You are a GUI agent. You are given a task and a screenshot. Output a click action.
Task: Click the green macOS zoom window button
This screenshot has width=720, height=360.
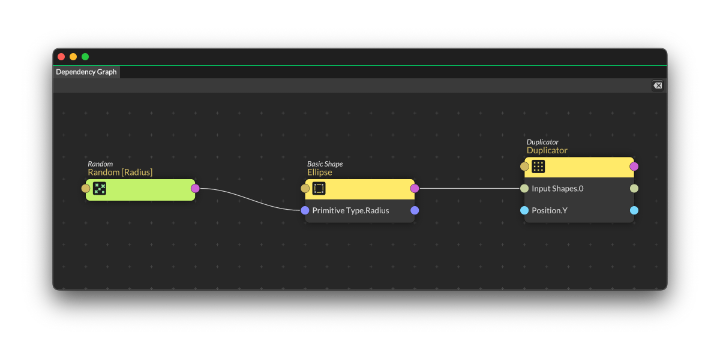85,57
